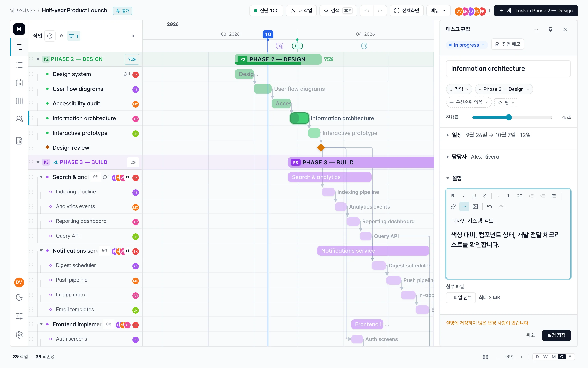Image resolution: width=588 pixels, height=368 pixels.
Task: Insert a checklist in the description
Action: [x=520, y=196]
